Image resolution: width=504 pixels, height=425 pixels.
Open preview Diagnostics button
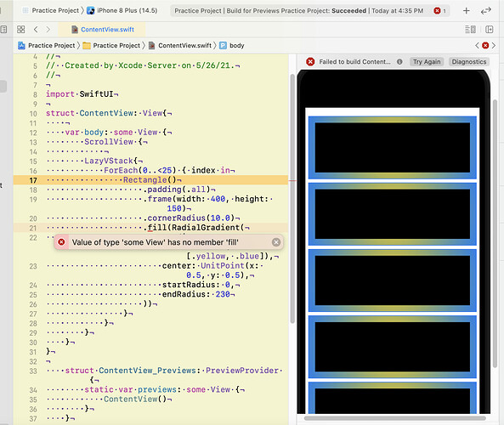click(x=469, y=62)
